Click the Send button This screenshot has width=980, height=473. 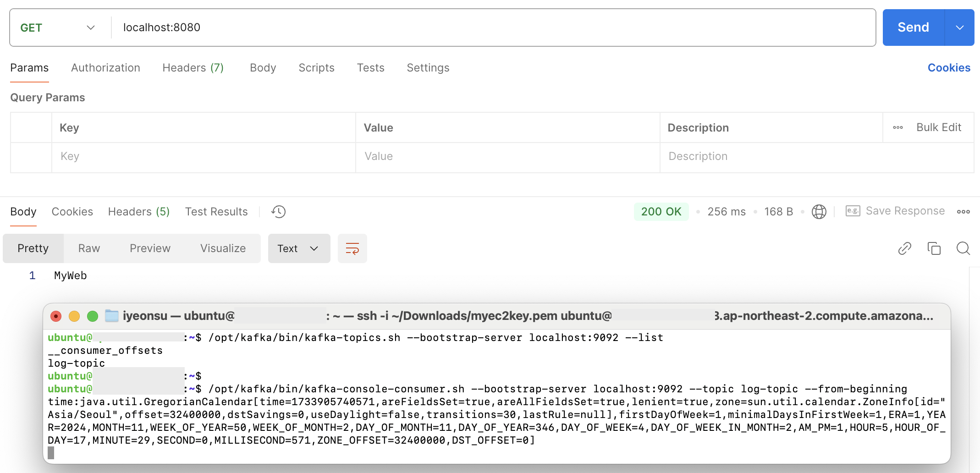(x=914, y=27)
